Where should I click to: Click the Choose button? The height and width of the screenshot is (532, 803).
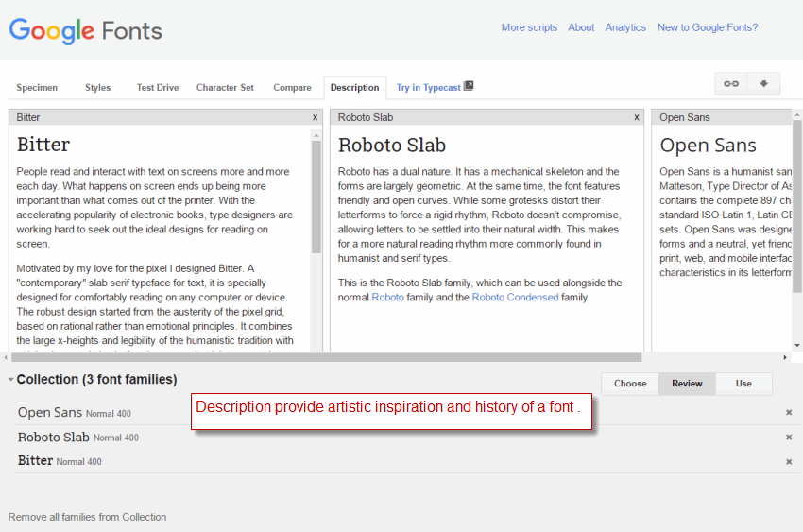(630, 384)
